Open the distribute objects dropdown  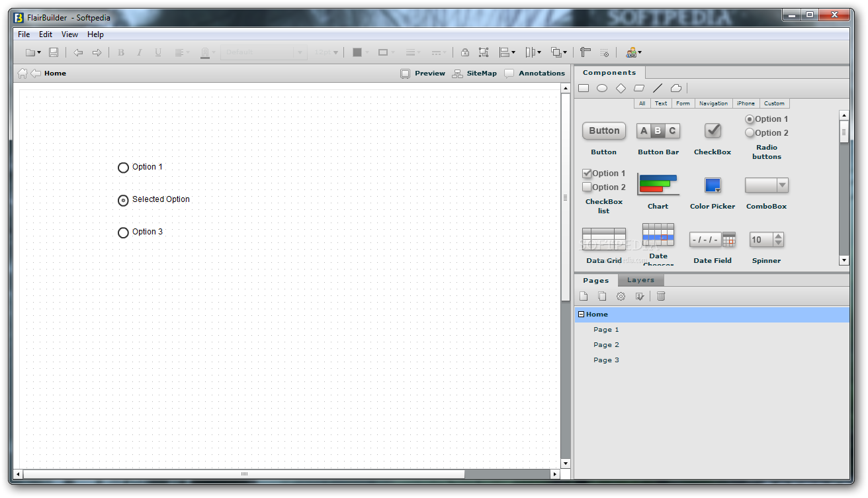[x=533, y=52]
